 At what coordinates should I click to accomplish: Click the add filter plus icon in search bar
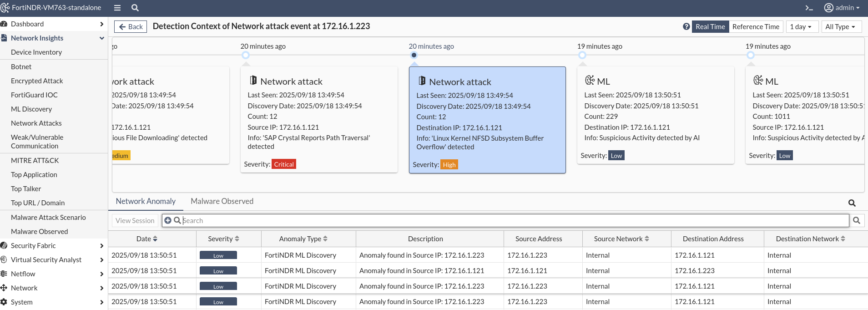[168, 220]
